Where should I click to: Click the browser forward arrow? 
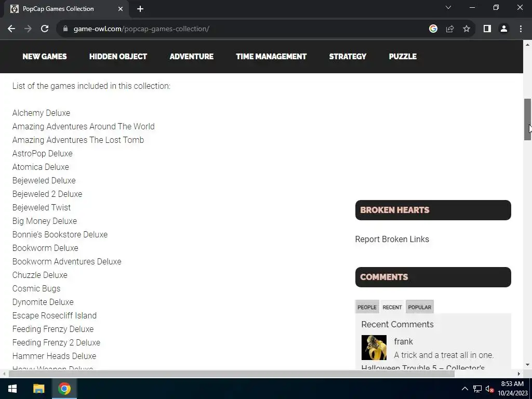[x=28, y=29]
